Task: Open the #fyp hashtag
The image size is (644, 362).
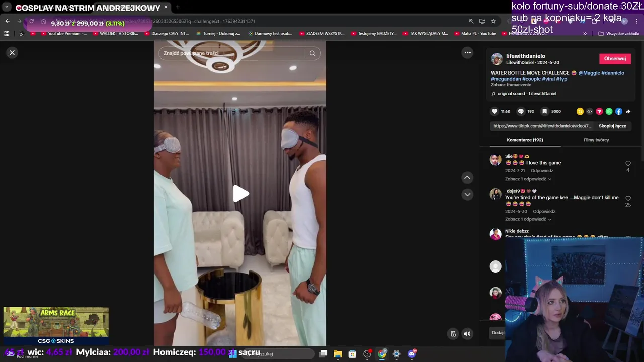Action: click(x=561, y=79)
